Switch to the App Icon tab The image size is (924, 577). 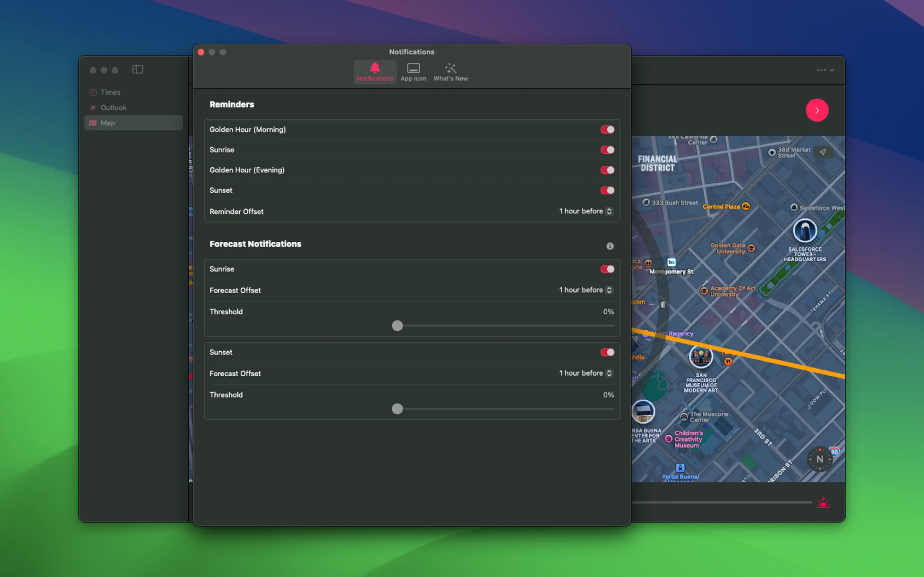coord(413,72)
